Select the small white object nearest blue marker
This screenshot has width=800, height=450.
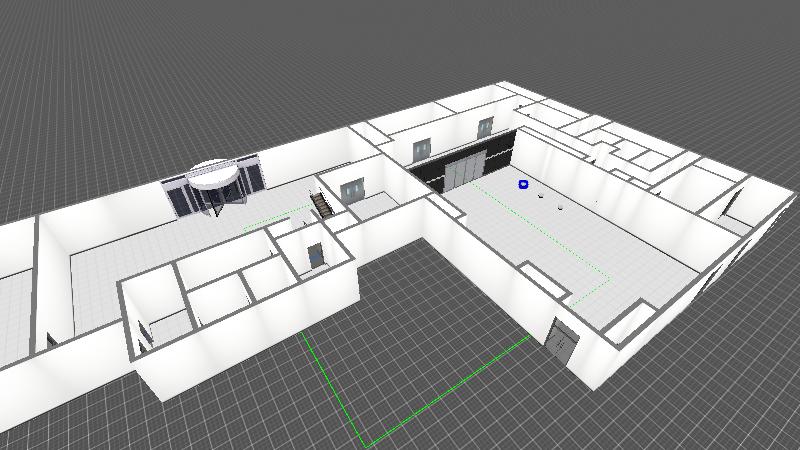542,196
